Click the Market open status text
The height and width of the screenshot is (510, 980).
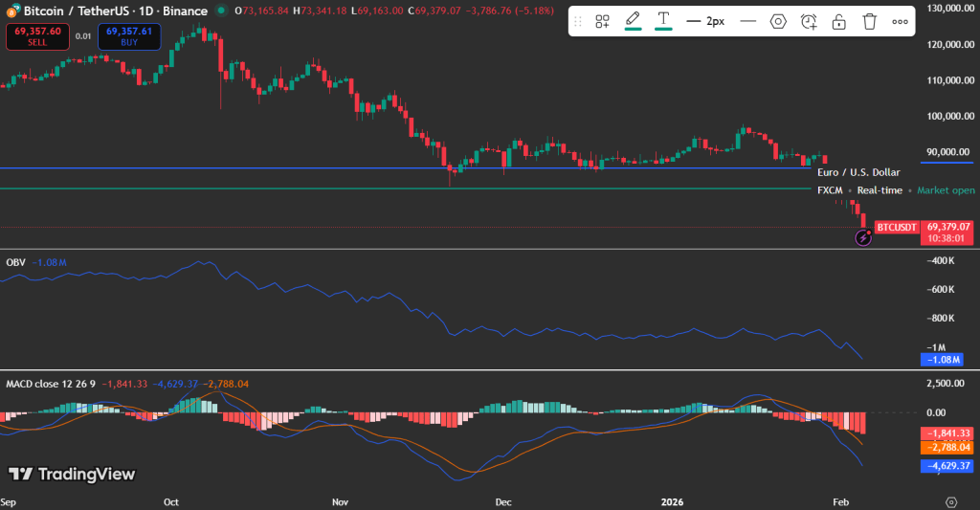pyautogui.click(x=946, y=190)
